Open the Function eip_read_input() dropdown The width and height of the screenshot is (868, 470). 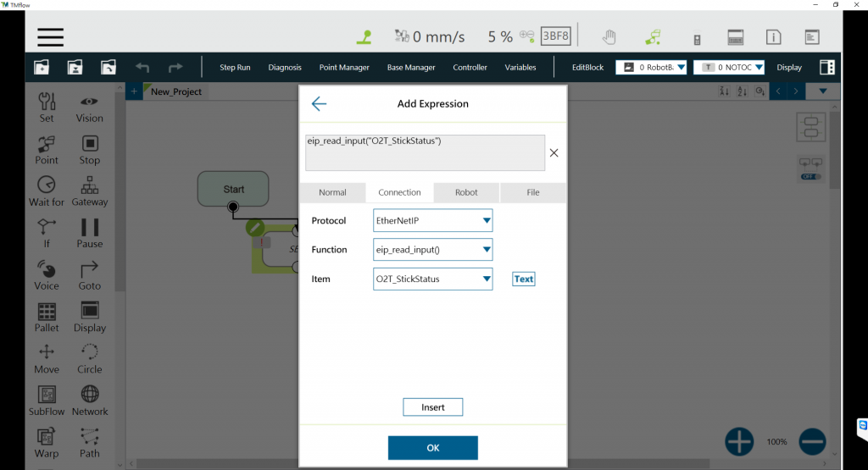tap(433, 250)
